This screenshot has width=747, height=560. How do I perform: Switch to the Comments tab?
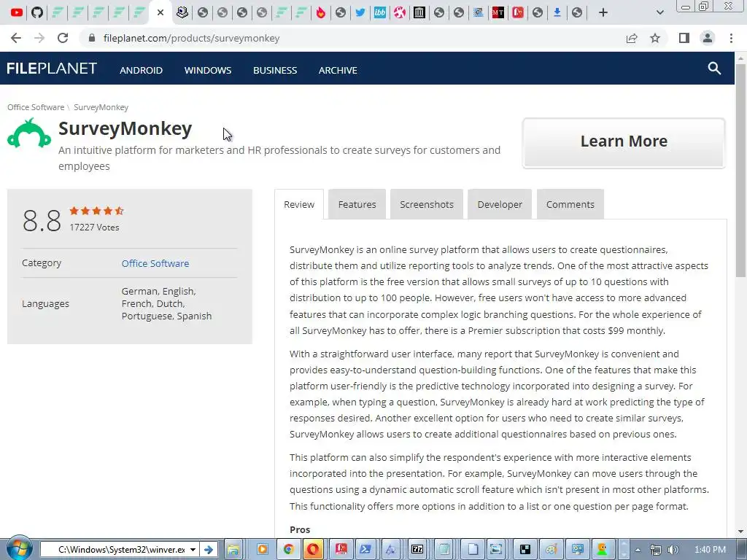point(570,204)
